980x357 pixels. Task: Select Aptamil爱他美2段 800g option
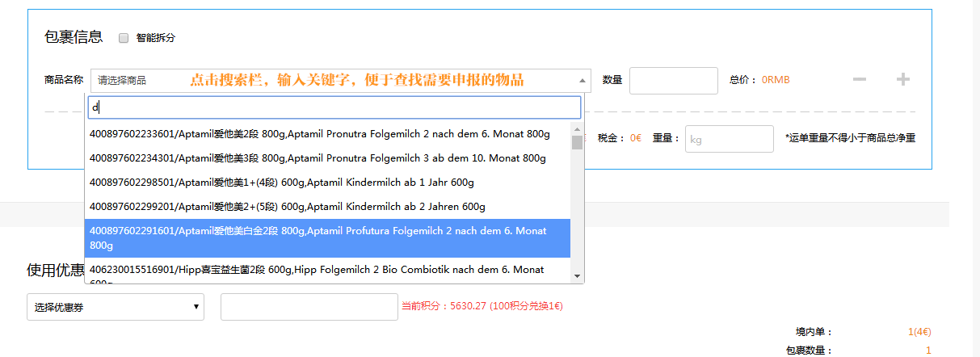pyautogui.click(x=328, y=134)
